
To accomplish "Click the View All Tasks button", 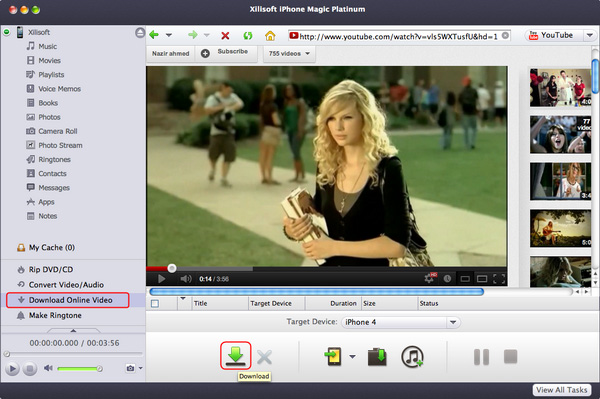I will click(561, 390).
